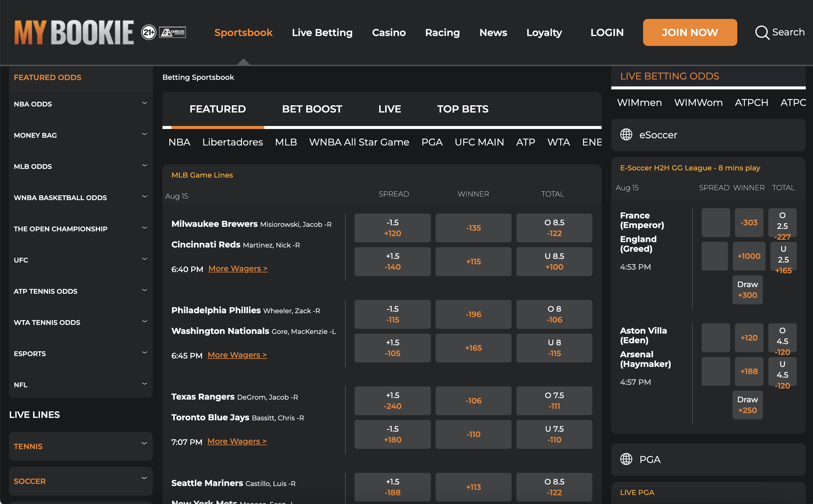This screenshot has width=813, height=504.
Task: Bet Milwaukee Brewers spread -1.5 +120
Action: 392,228
